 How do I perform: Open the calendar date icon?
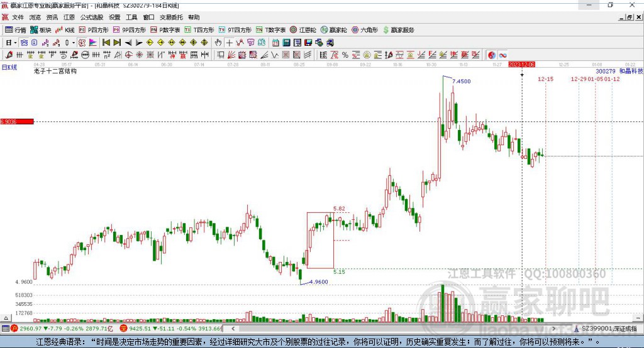click(x=275, y=43)
